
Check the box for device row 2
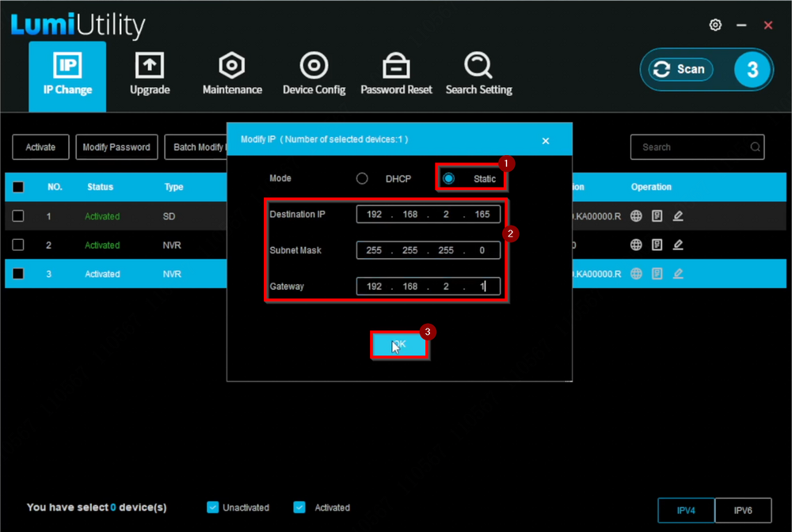tap(18, 245)
